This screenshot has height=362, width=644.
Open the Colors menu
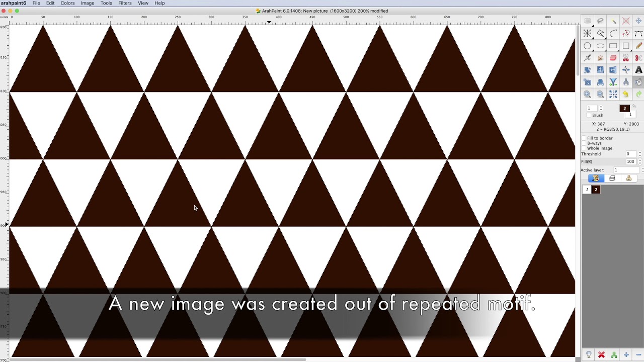(x=67, y=3)
